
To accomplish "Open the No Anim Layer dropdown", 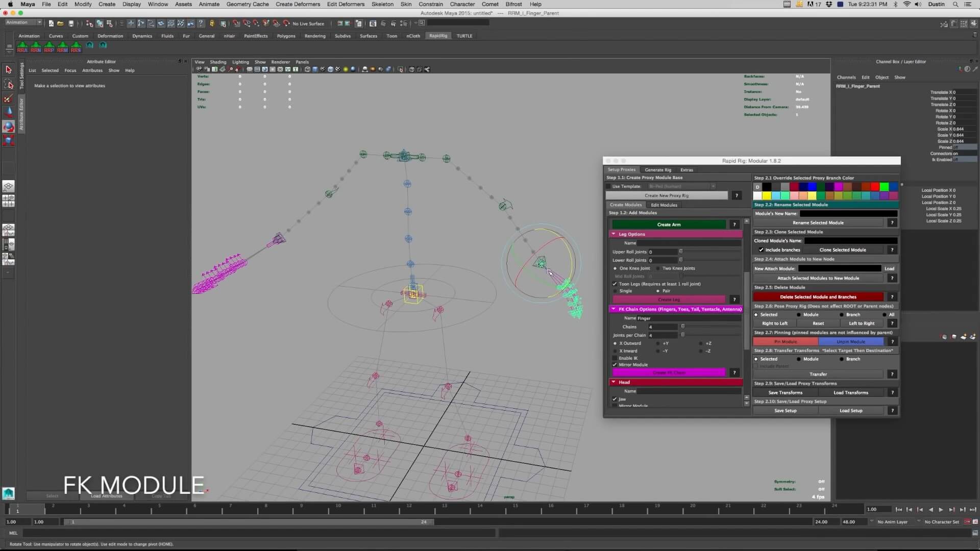I will point(892,522).
